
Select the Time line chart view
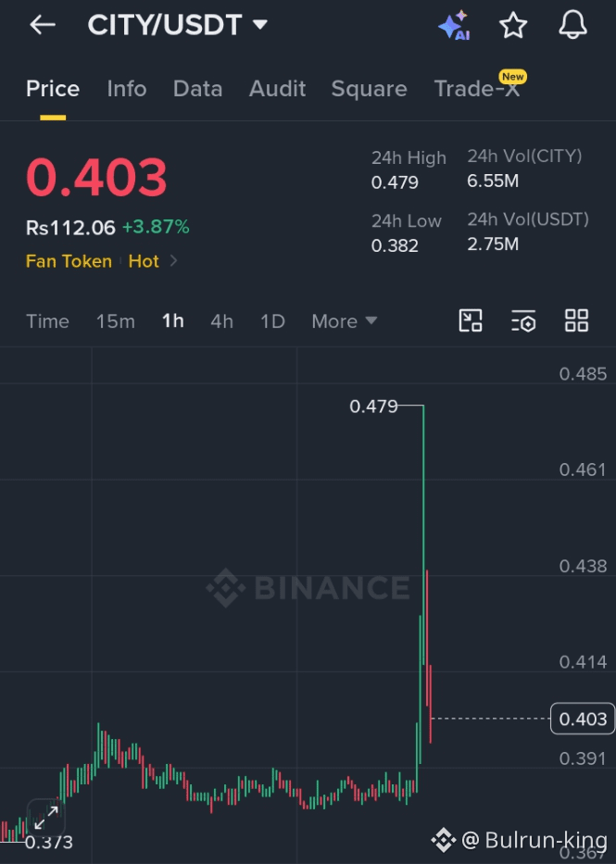[47, 321]
